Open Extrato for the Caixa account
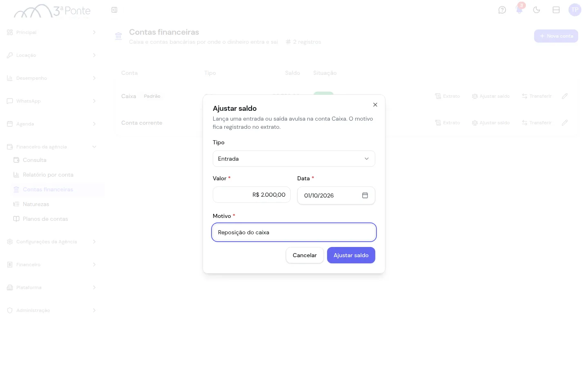This screenshot has height=368, width=588. 448,96
